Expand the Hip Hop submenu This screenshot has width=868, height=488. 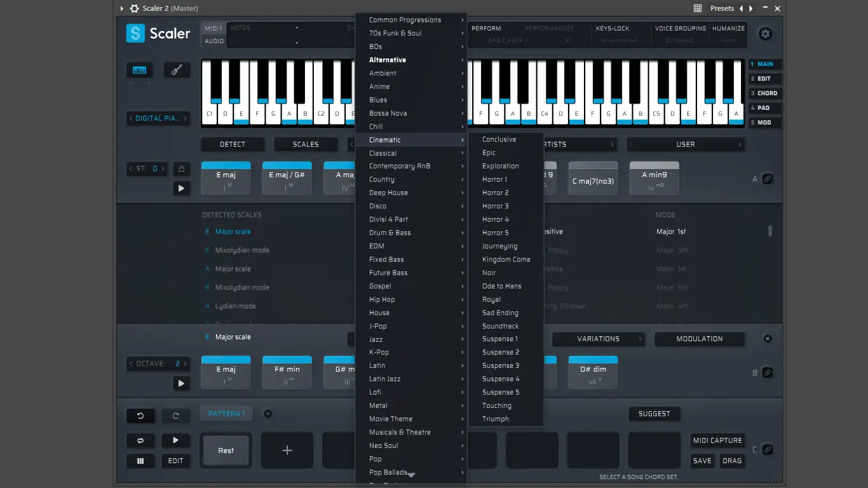411,299
